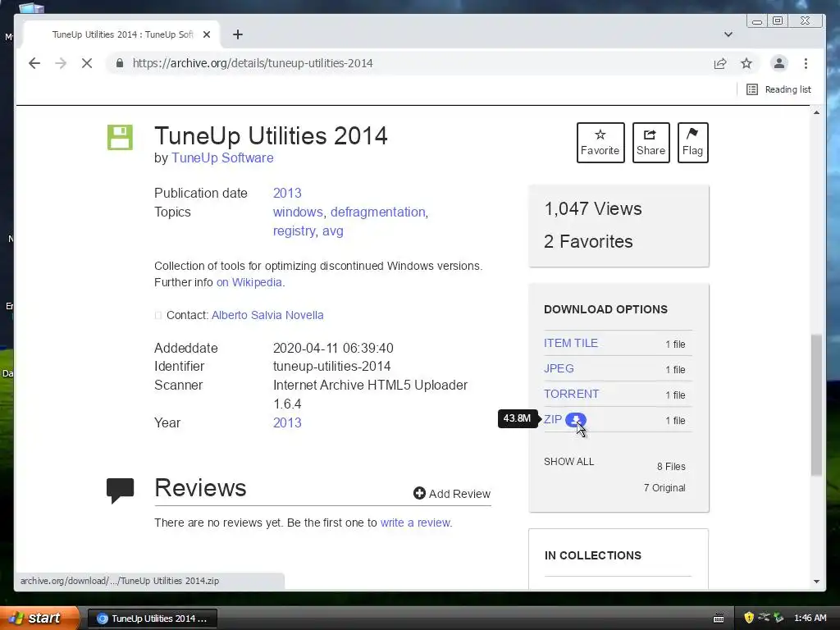Download ITEM TILE file
Viewport: 840px width, 630px height.
[571, 343]
